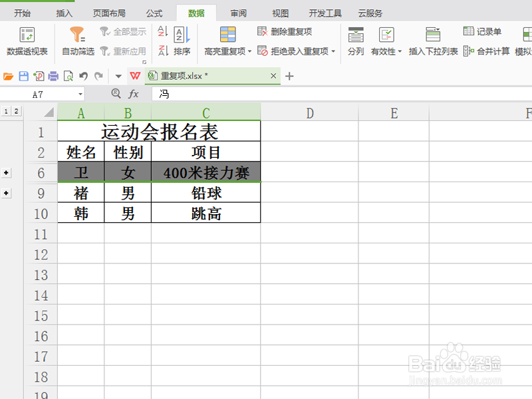Viewport: 532px width, 399px height.
Task: Click the open folder icon
Action: [9, 76]
